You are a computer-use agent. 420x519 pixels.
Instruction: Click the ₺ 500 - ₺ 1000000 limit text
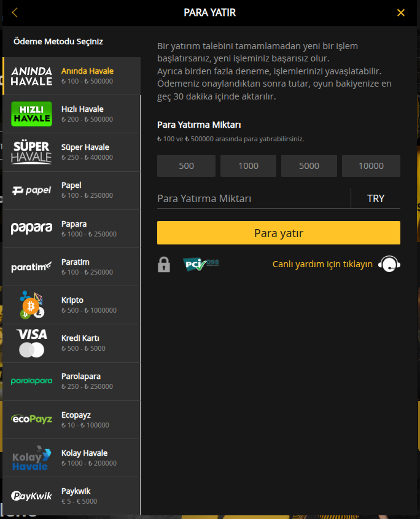pyautogui.click(x=89, y=310)
